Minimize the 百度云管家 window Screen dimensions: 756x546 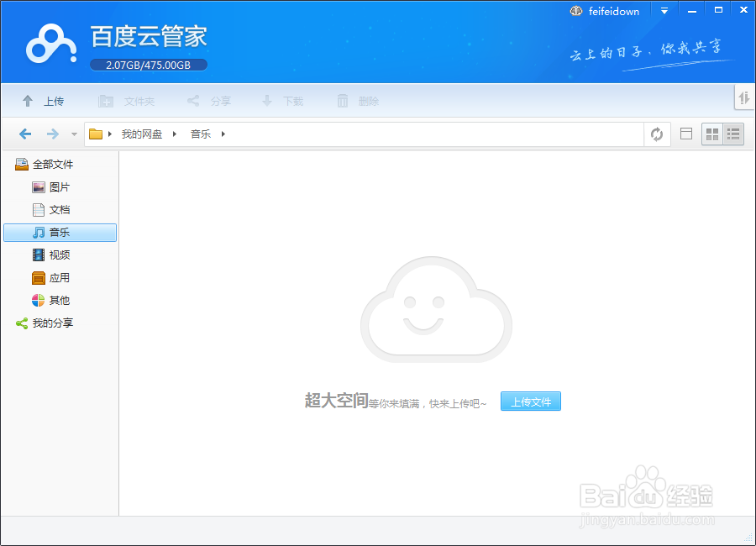tap(692, 11)
